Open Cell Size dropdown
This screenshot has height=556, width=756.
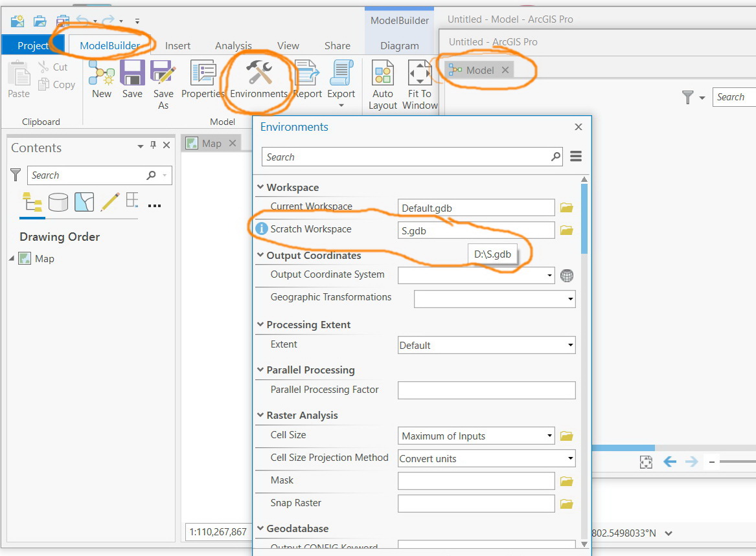coord(549,436)
